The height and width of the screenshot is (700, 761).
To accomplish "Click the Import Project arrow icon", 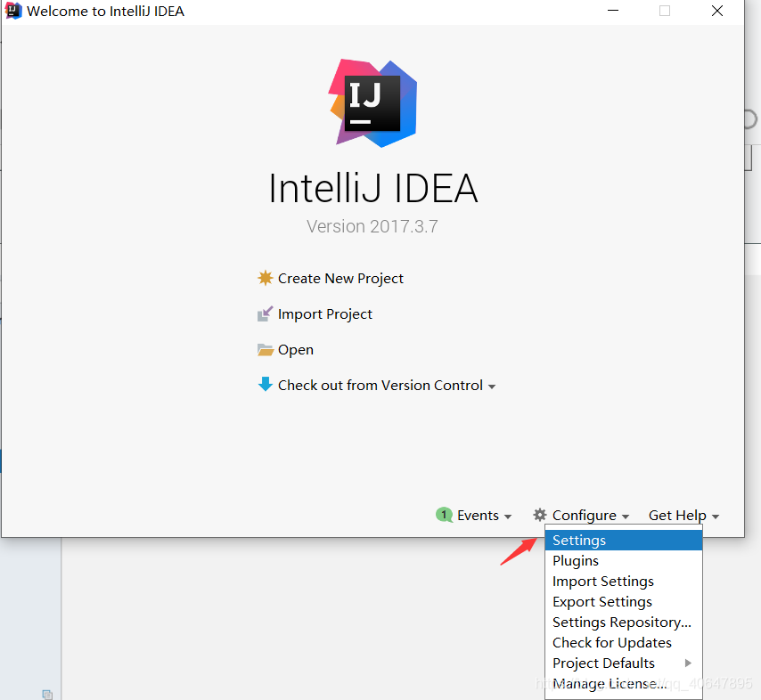I will tap(265, 313).
